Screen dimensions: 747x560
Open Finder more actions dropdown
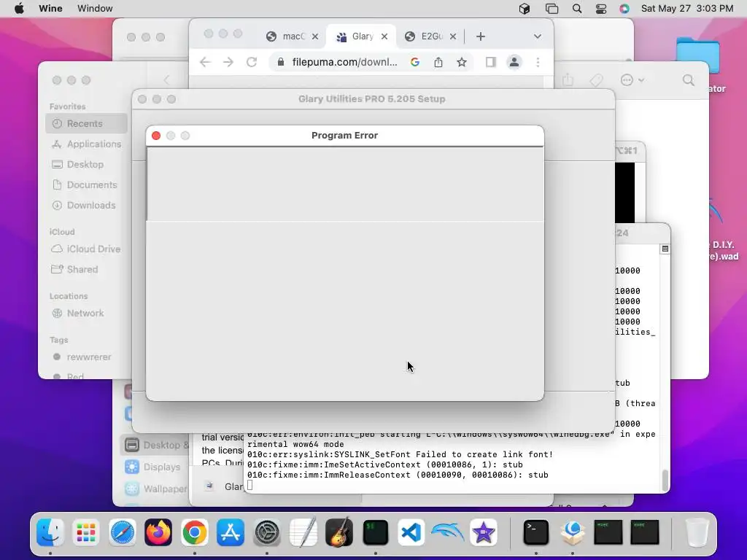tap(632, 80)
